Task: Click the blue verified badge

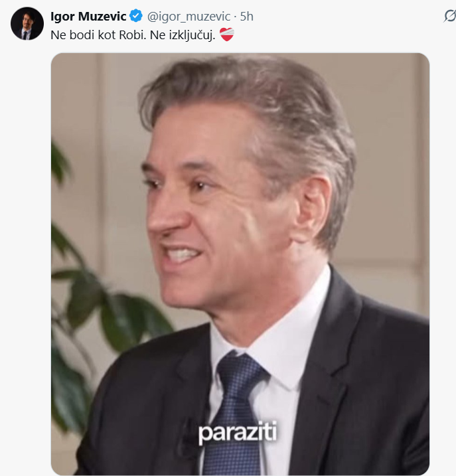Action: 136,16
